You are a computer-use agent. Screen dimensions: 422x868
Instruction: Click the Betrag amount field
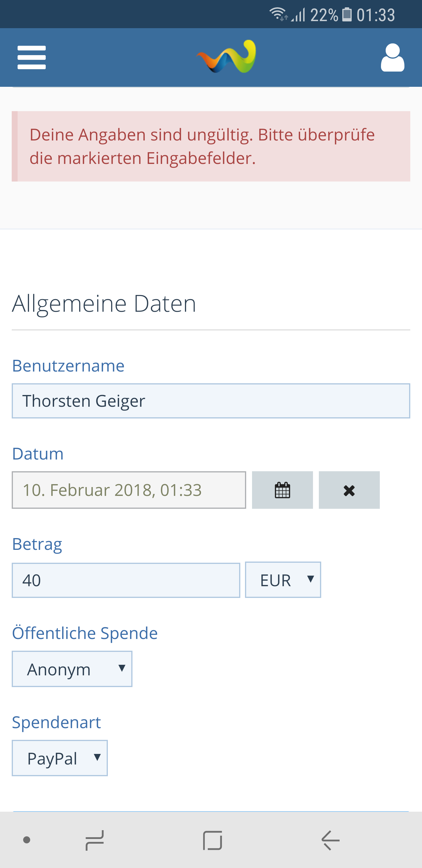(126, 580)
